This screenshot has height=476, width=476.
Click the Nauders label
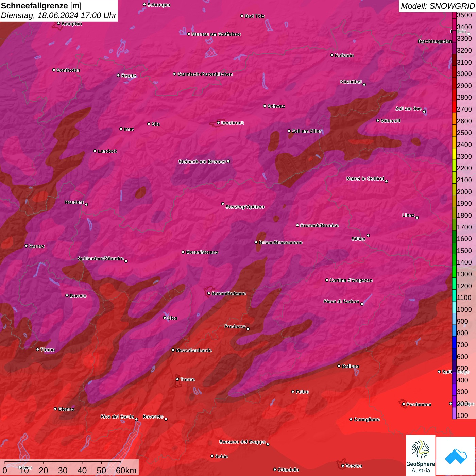point(74,202)
